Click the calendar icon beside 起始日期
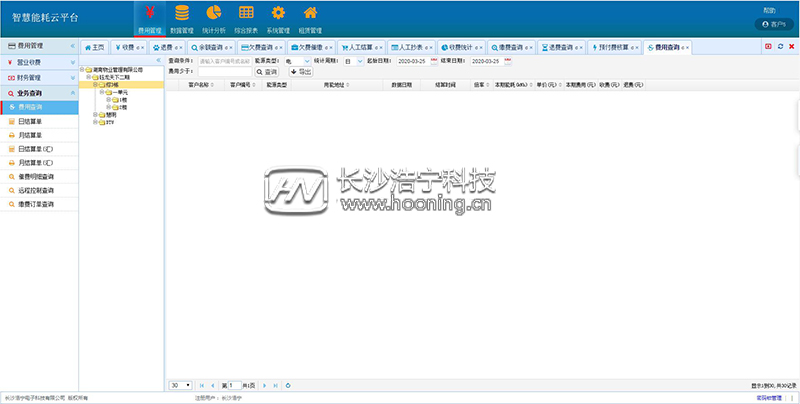 [x=434, y=61]
